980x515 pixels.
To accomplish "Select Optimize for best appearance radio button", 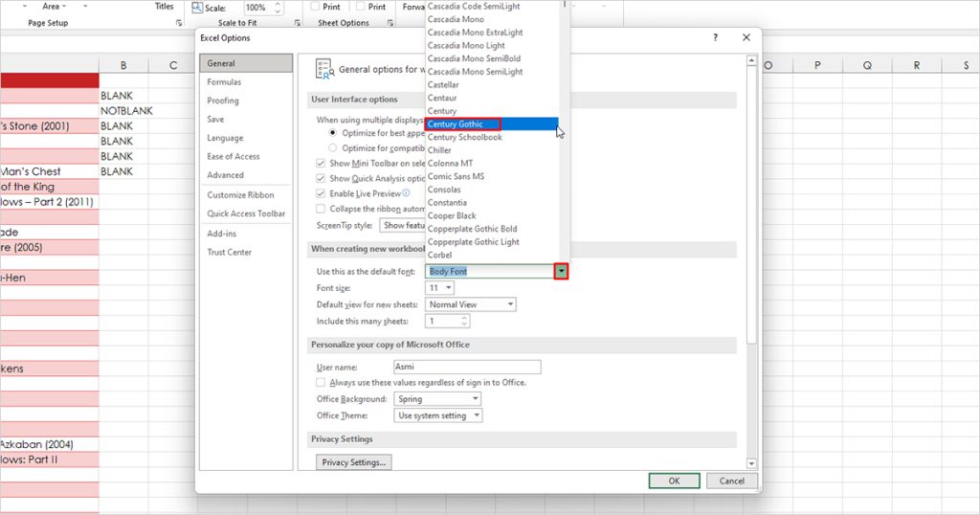I will [332, 133].
